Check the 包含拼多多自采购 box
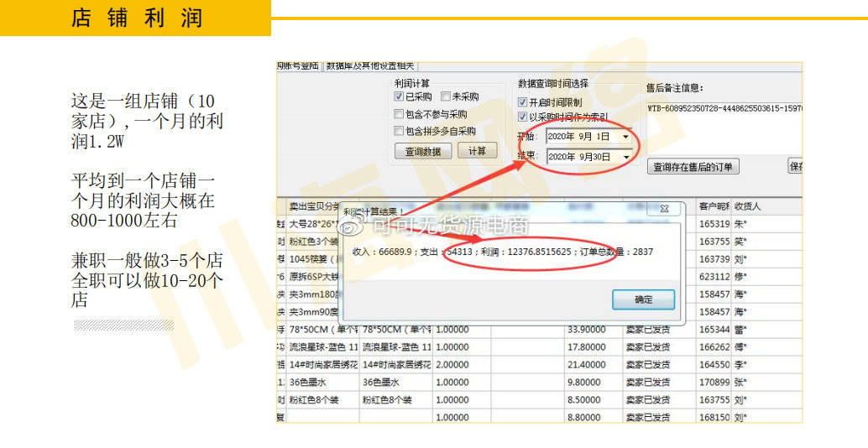This screenshot has width=868, height=448. (399, 131)
